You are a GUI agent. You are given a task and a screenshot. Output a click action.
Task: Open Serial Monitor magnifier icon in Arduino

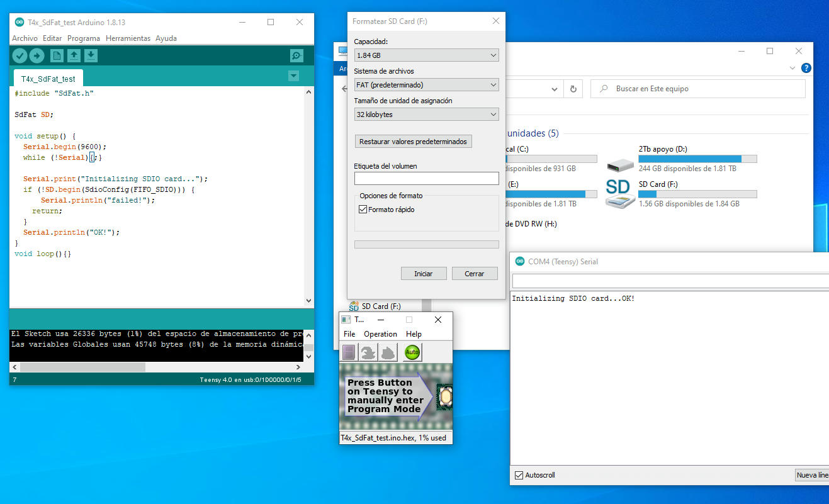pos(297,56)
